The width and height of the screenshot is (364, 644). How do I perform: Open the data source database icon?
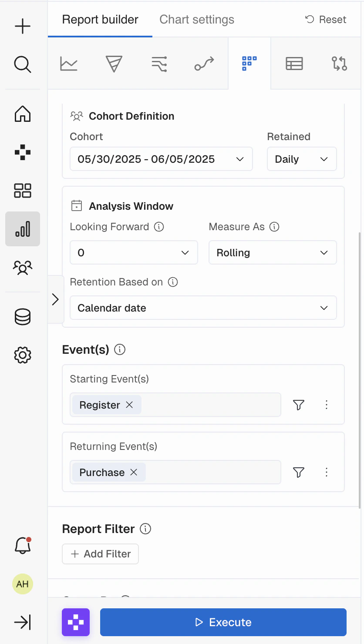(23, 317)
